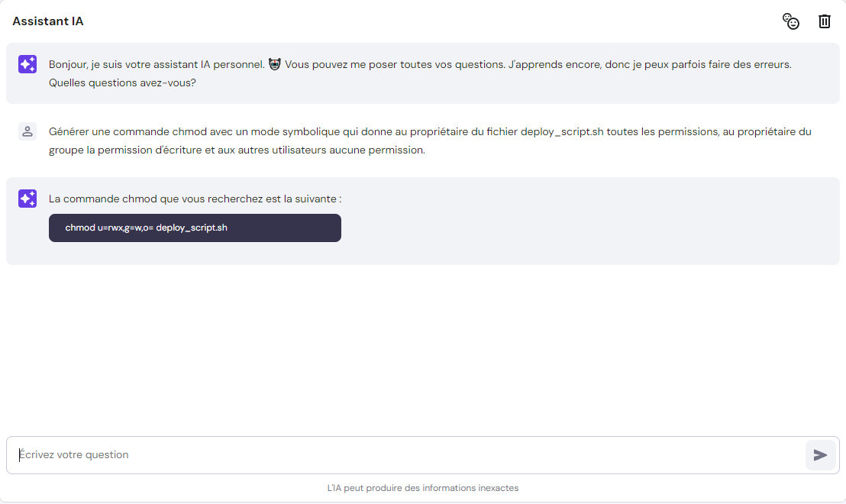Click the smiley feedback icon
The image size is (846, 504).
[x=791, y=21]
